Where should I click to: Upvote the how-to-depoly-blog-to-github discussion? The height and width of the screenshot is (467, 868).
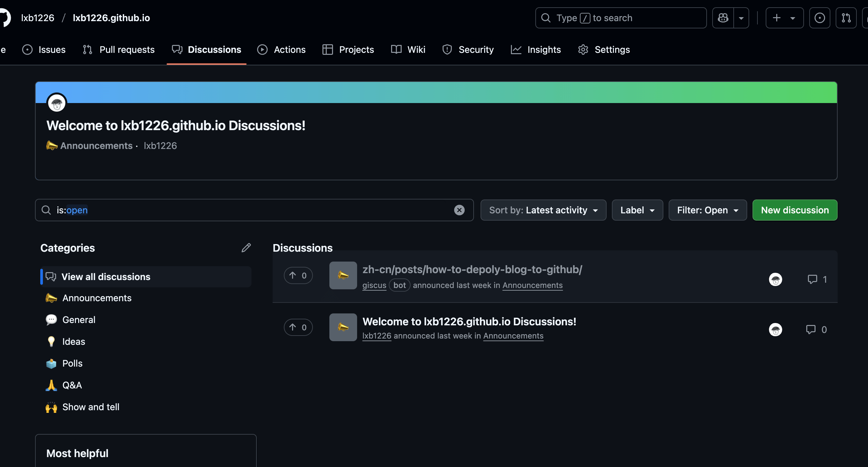(x=298, y=275)
